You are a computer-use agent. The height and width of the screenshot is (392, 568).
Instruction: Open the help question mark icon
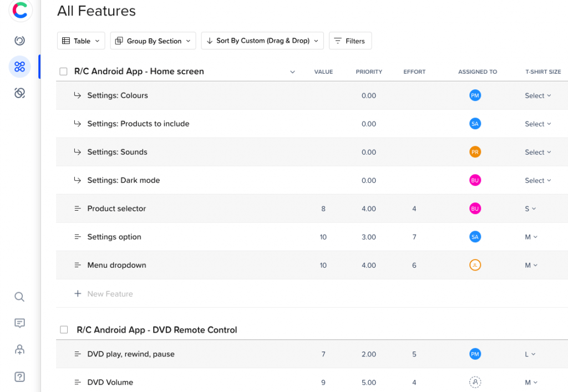[19, 377]
